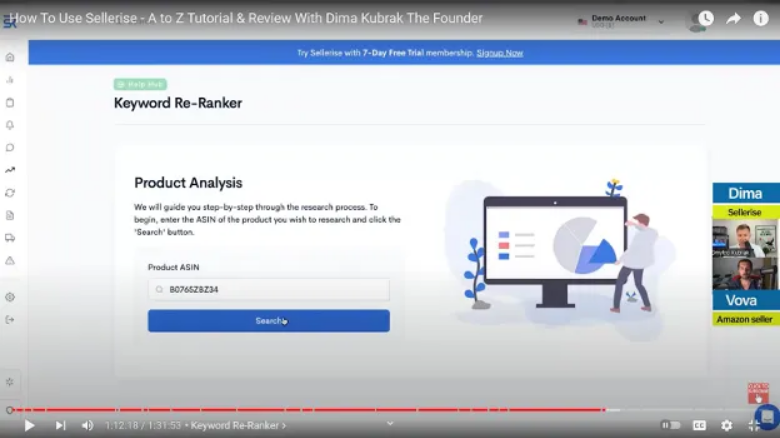Click the US flag next to Demo Account

[582, 21]
